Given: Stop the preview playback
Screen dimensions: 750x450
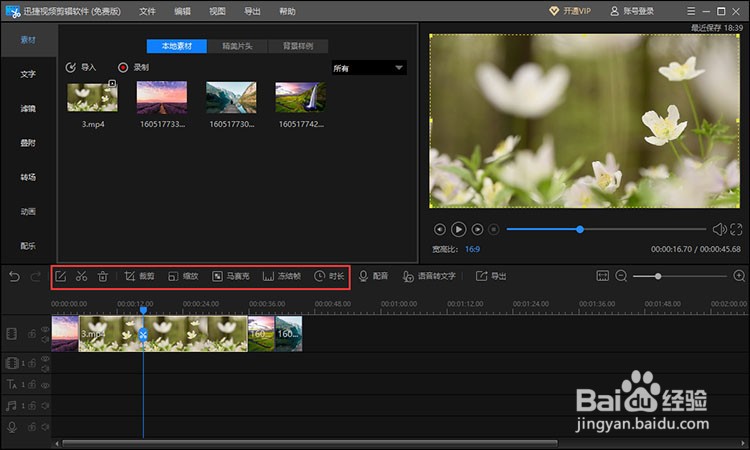Looking at the screenshot, I should click(494, 230).
